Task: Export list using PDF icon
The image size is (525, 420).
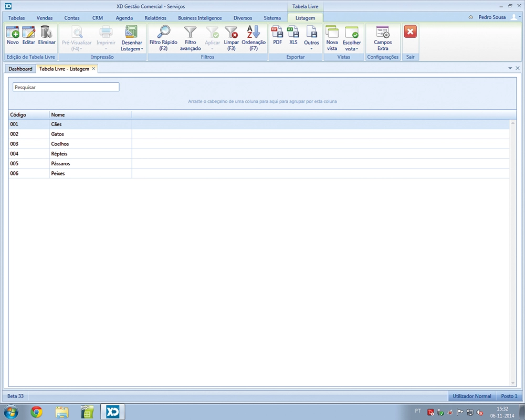Action: [x=277, y=33]
